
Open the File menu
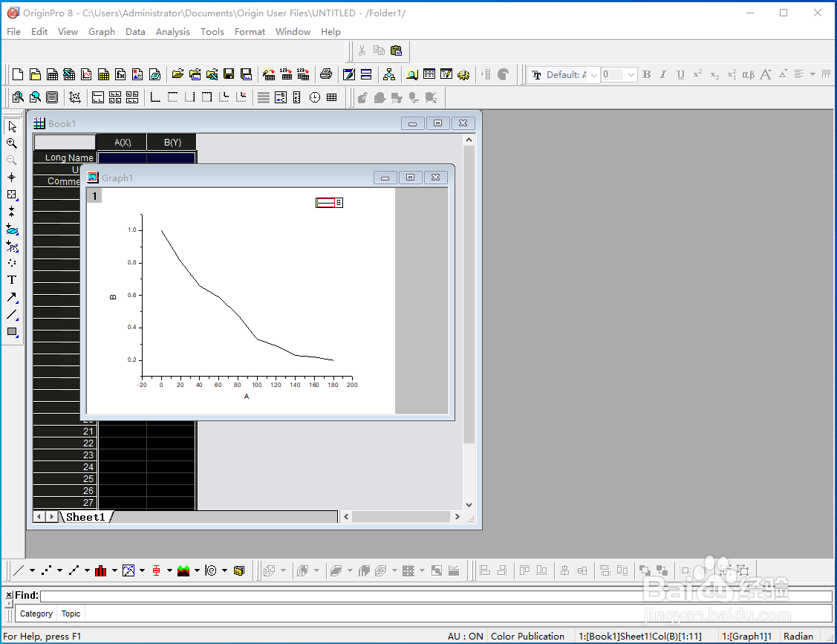pyautogui.click(x=14, y=31)
